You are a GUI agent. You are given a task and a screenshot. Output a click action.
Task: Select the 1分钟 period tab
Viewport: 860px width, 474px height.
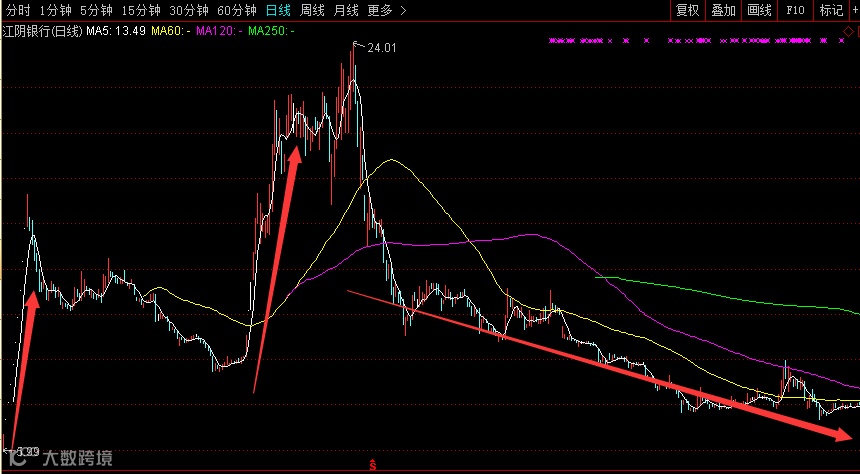point(55,10)
